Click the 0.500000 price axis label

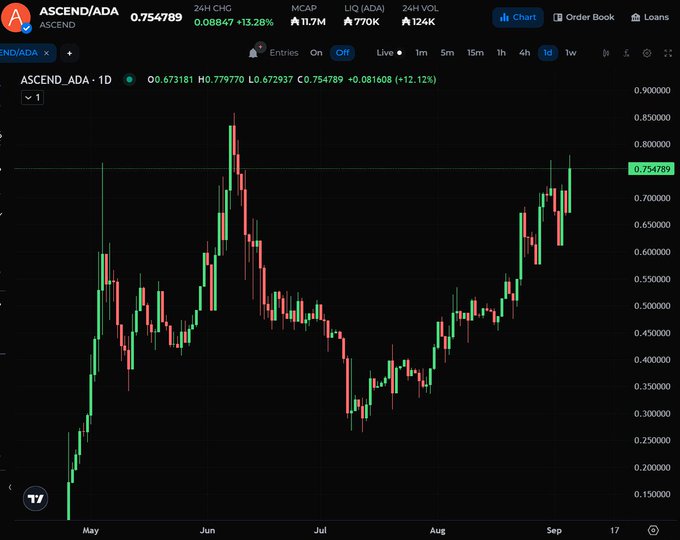652,306
